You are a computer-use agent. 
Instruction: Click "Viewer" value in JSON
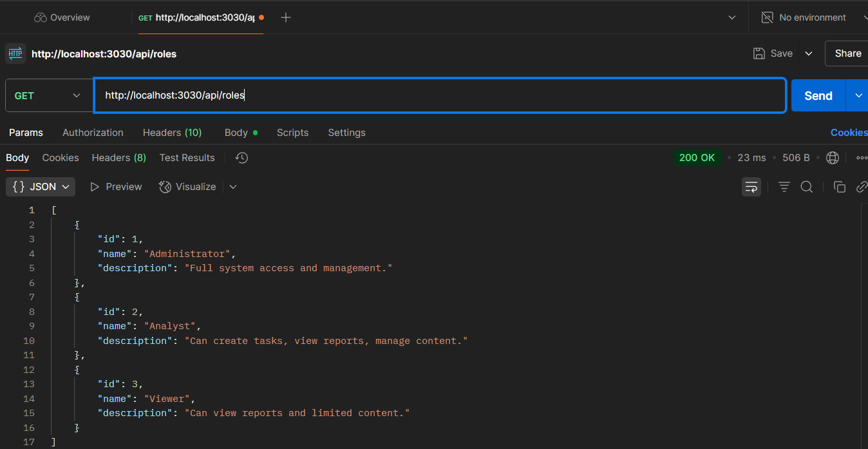167,399
